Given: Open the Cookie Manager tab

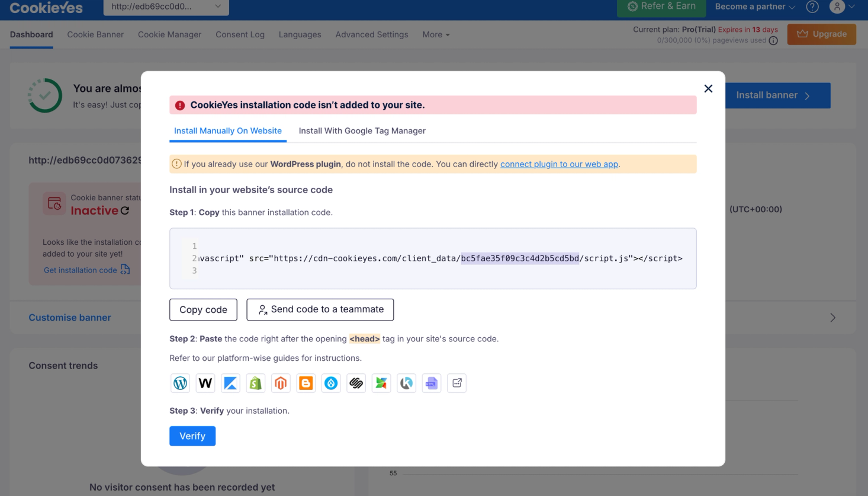Looking at the screenshot, I should click(169, 34).
